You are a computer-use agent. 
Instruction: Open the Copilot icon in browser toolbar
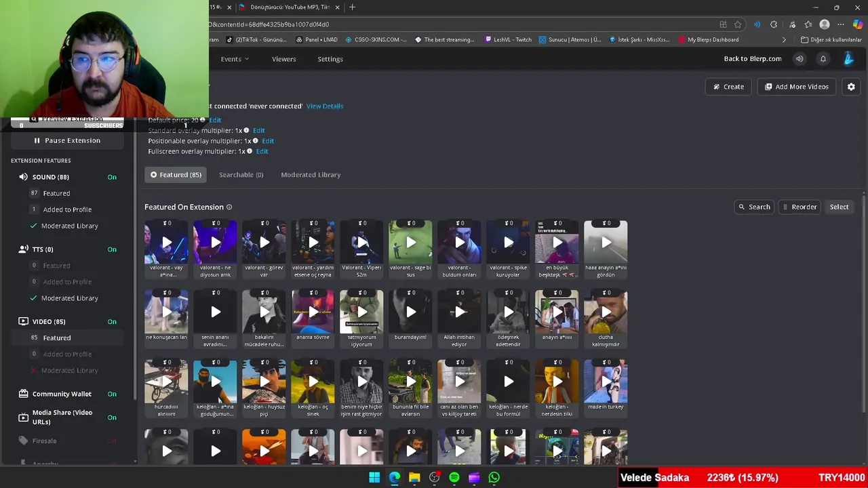[x=858, y=24]
